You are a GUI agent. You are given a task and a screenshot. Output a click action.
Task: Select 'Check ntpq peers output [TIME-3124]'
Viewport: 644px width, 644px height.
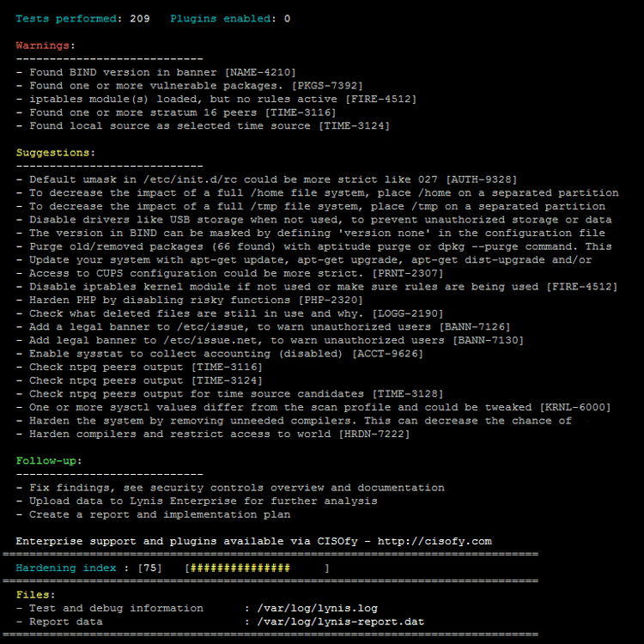(x=139, y=380)
